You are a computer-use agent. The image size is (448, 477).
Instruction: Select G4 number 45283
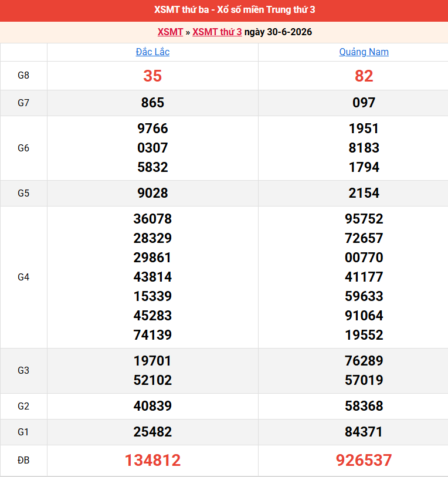click(152, 316)
